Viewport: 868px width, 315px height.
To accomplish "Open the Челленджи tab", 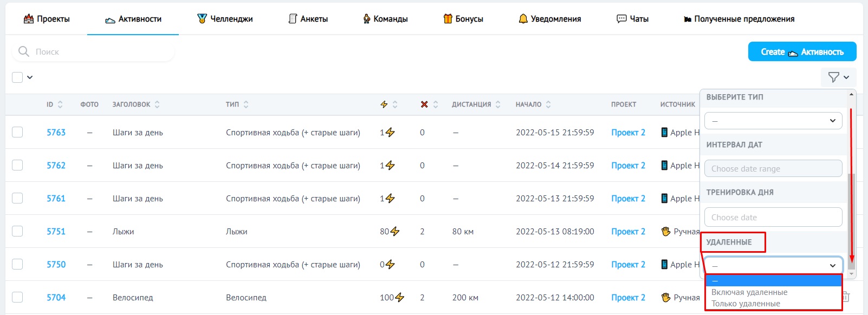I will [225, 19].
